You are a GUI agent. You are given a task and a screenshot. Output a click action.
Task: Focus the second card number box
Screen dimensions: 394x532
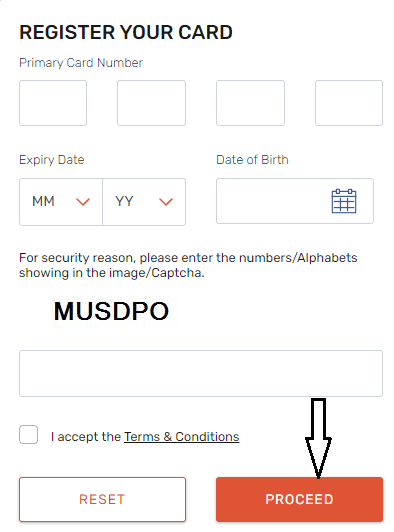pyautogui.click(x=151, y=103)
